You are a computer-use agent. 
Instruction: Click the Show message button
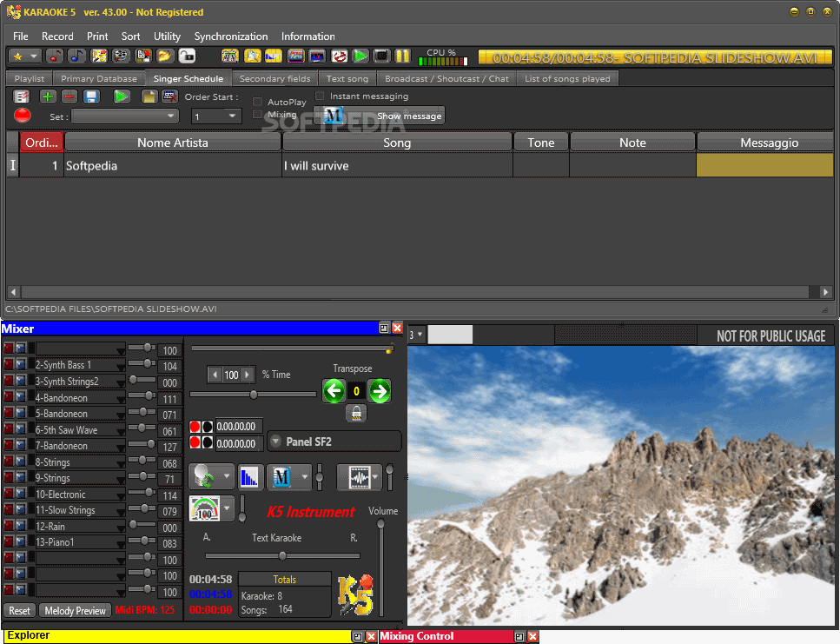[x=380, y=116]
